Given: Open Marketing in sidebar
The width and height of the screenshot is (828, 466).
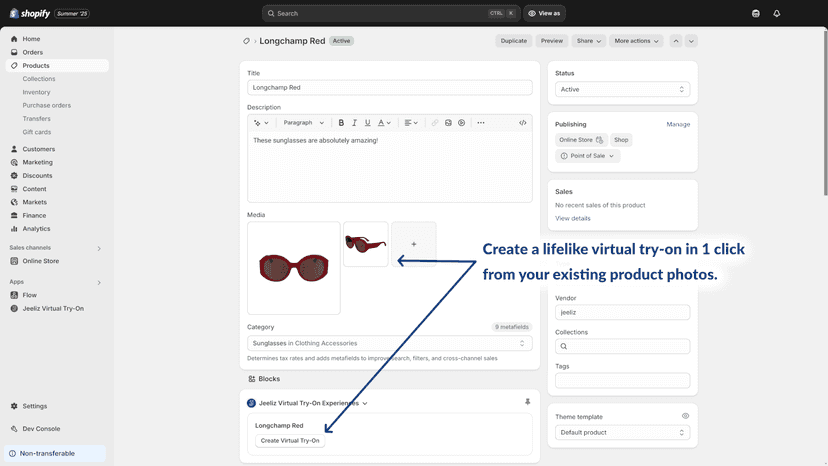Looking at the screenshot, I should point(57,162).
